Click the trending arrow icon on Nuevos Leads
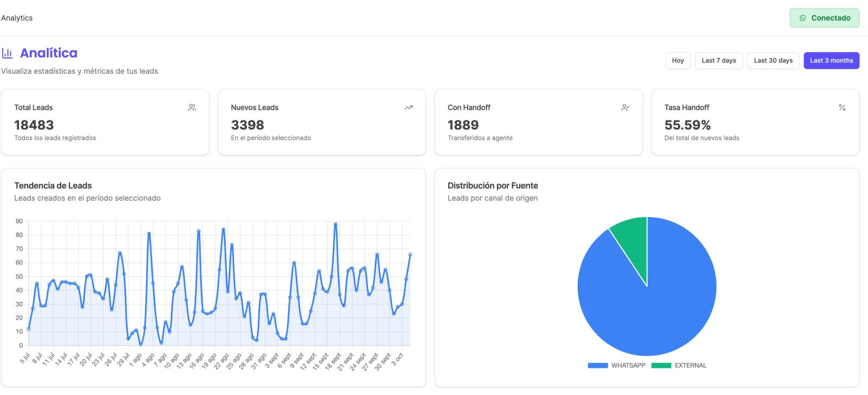The width and height of the screenshot is (868, 395). point(409,107)
